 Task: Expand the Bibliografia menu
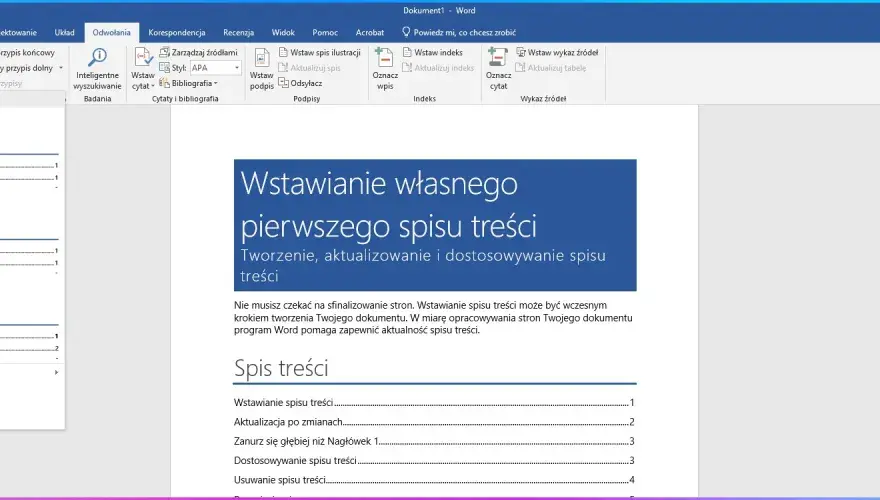click(189, 83)
